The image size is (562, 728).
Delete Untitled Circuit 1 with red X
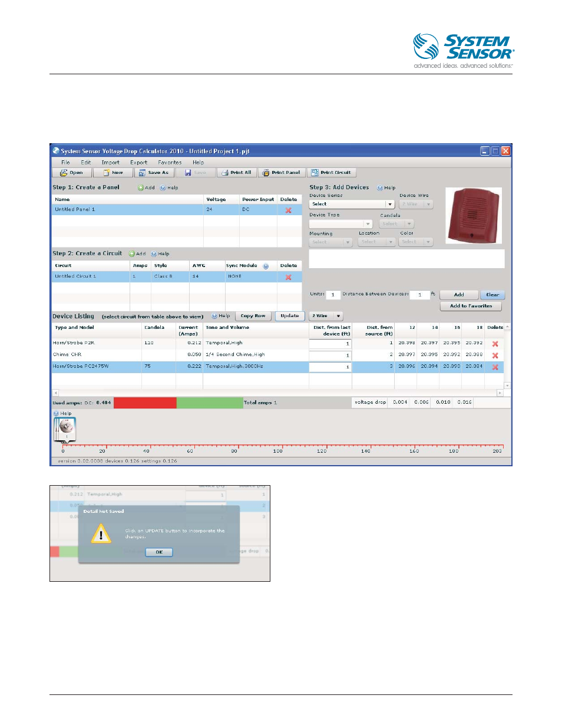point(289,277)
